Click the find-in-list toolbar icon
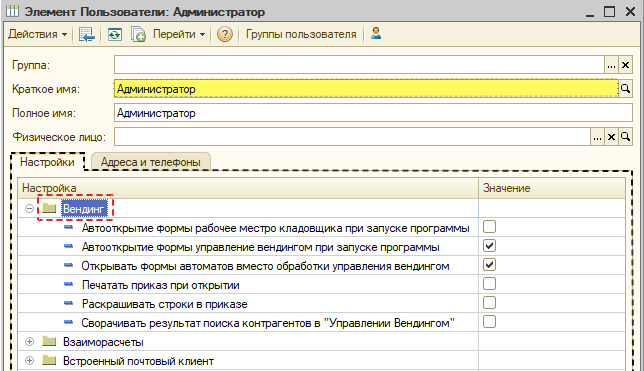This screenshot has width=644, height=371. tap(87, 35)
